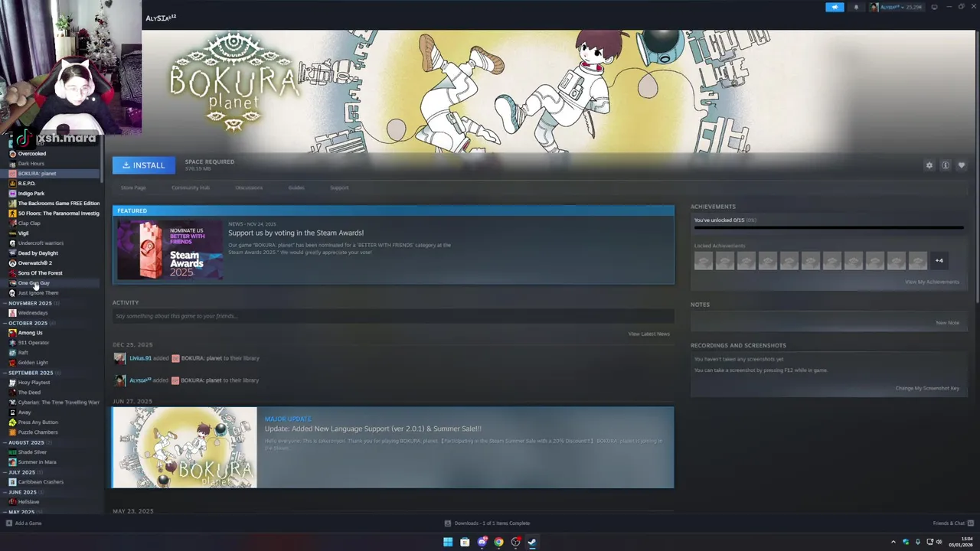This screenshot has height=551, width=980.
Task: Select Vigil in library list
Action: (24, 233)
